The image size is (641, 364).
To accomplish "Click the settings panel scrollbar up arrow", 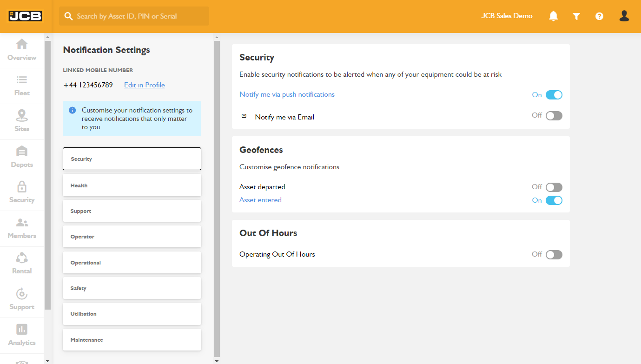I will tap(217, 37).
